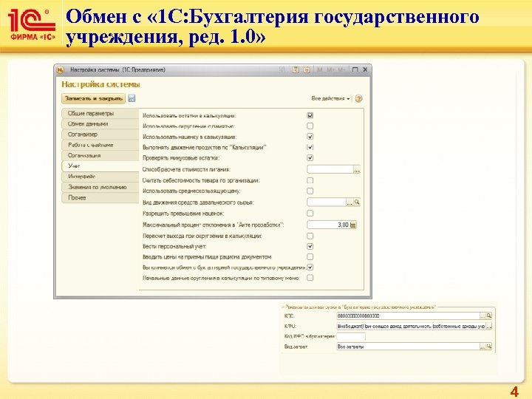Screen dimensions: 532x399
Task: Click into the КПС input field
Action: click(x=408, y=316)
